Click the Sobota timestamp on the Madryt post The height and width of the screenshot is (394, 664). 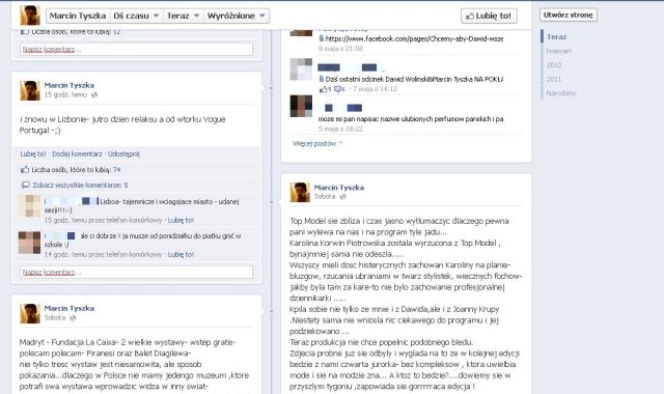pos(55,317)
